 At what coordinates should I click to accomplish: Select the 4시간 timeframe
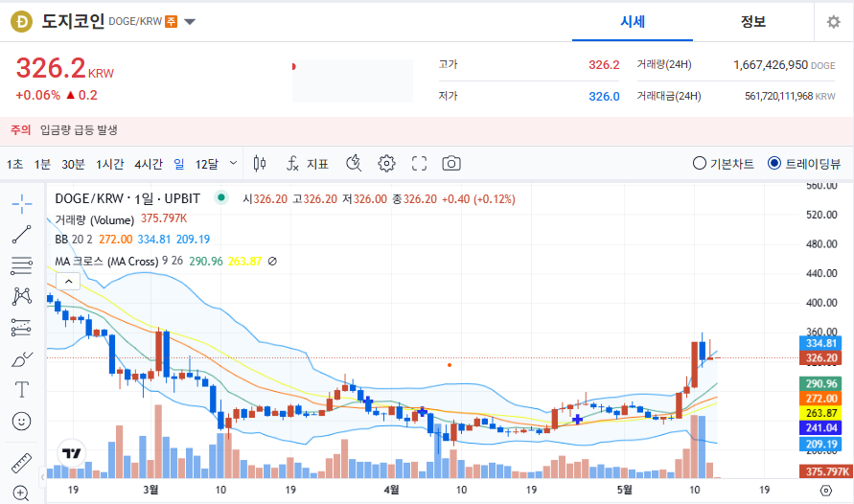pos(149,164)
